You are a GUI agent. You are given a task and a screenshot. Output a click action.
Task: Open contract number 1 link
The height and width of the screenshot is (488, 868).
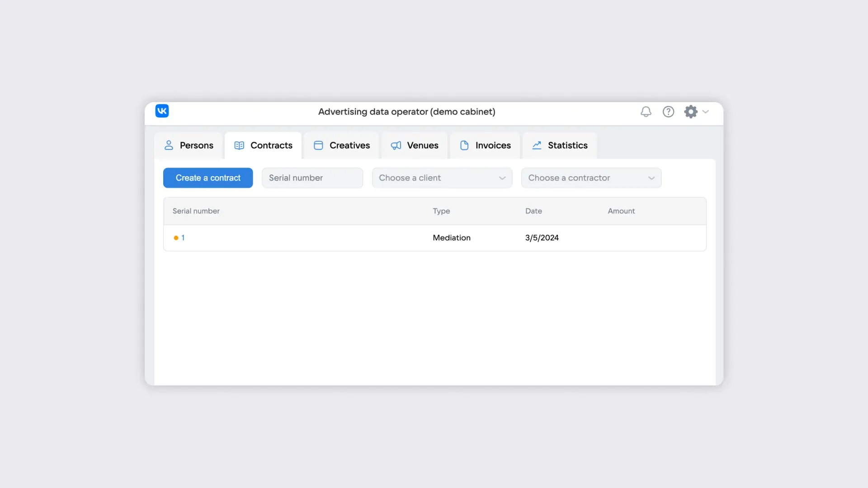pyautogui.click(x=183, y=238)
